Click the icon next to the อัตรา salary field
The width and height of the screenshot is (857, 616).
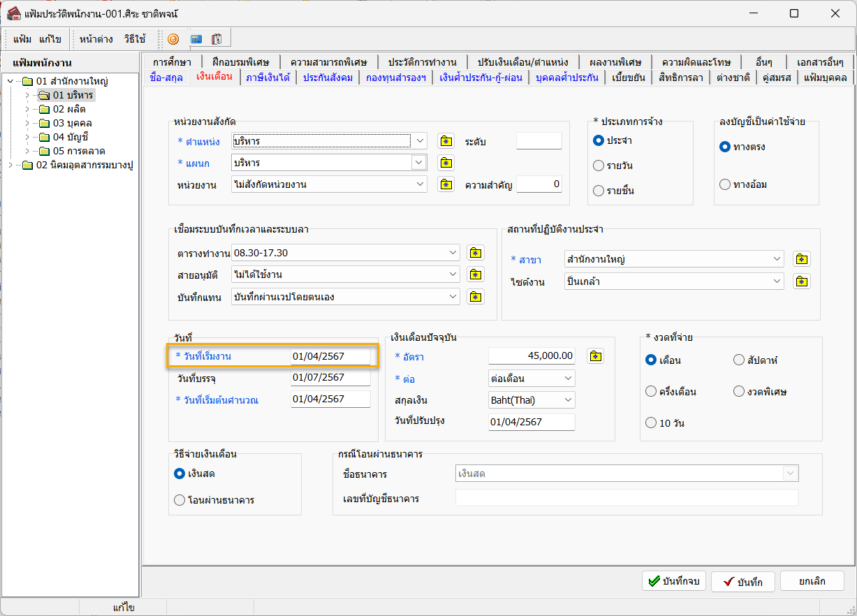[595, 356]
